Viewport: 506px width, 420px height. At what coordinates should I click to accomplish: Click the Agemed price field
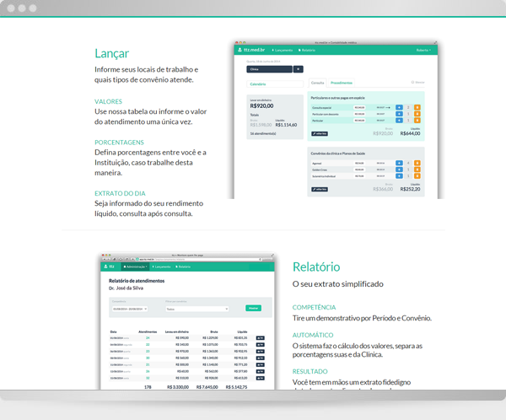point(359,163)
